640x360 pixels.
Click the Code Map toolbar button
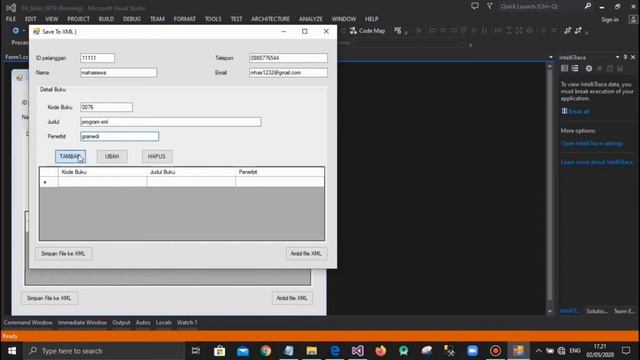coord(367,31)
